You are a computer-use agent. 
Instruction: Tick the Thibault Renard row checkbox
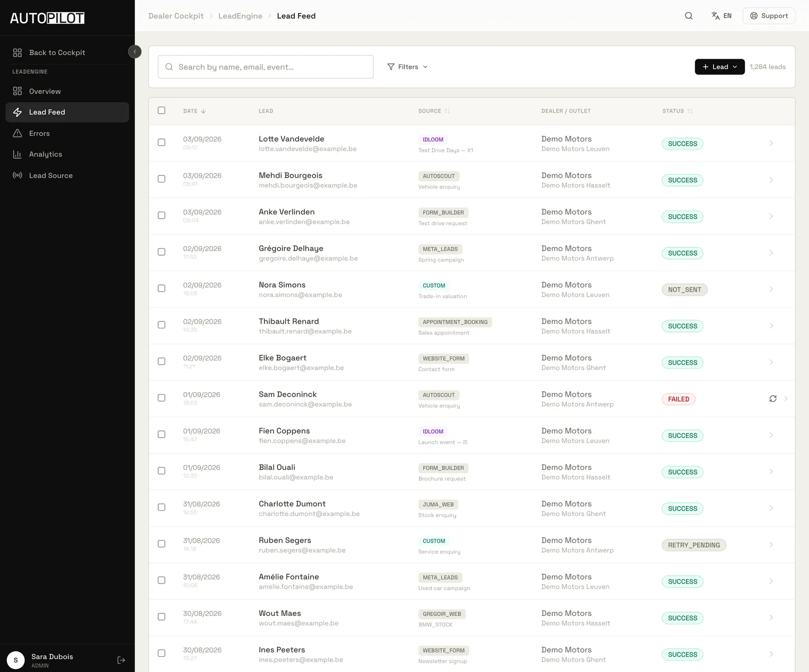click(x=161, y=325)
